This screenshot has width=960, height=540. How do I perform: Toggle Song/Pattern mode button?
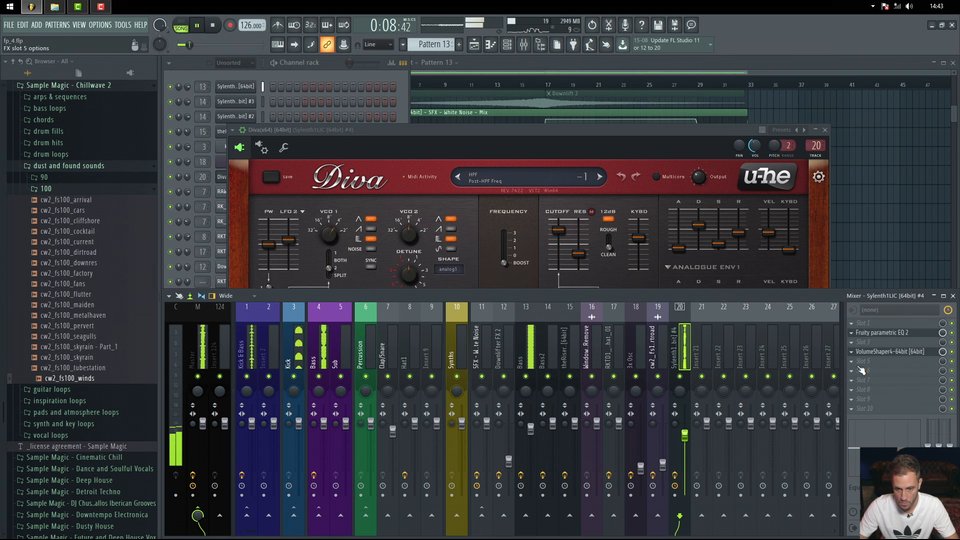pyautogui.click(x=181, y=26)
